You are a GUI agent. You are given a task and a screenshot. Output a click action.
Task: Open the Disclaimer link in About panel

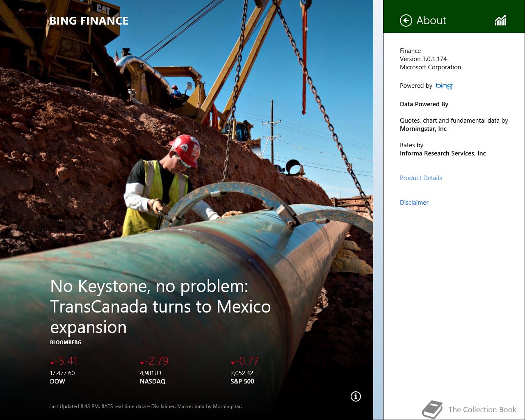(414, 203)
